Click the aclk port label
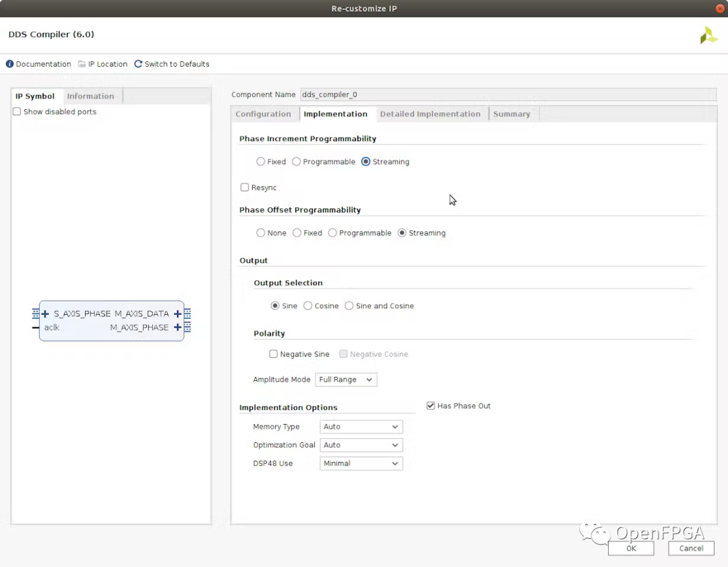 [x=51, y=328]
